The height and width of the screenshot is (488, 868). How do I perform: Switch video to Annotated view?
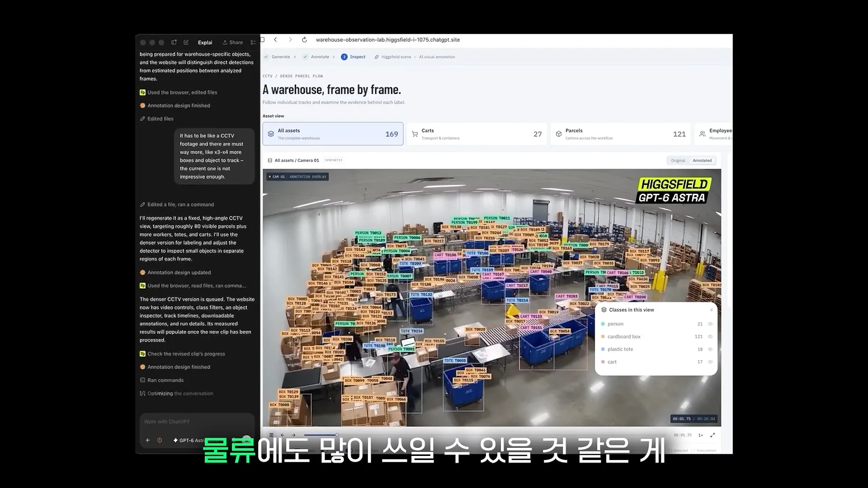[702, 160]
